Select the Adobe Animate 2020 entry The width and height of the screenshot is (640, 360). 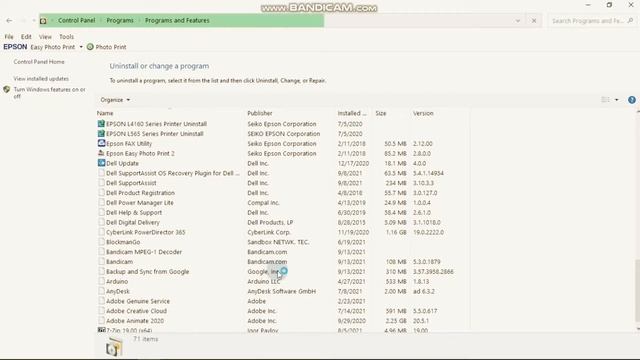click(x=135, y=320)
